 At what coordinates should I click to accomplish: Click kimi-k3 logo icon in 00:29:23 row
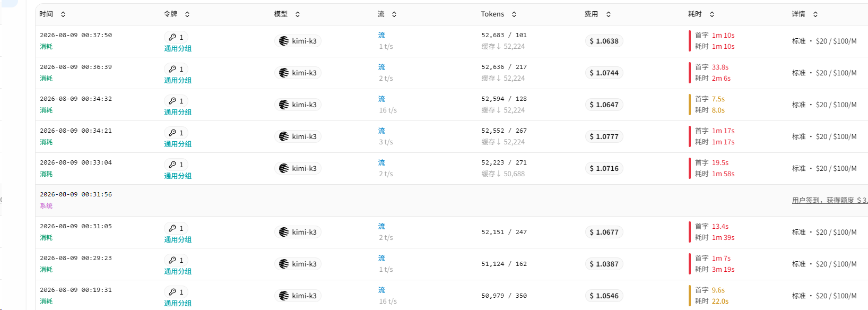284,264
